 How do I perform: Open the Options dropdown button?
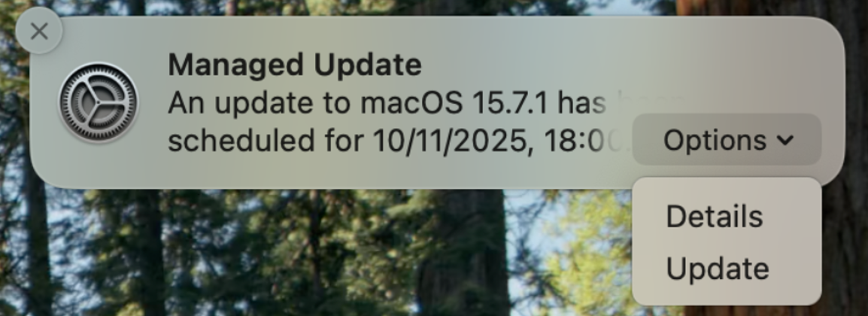click(x=727, y=140)
